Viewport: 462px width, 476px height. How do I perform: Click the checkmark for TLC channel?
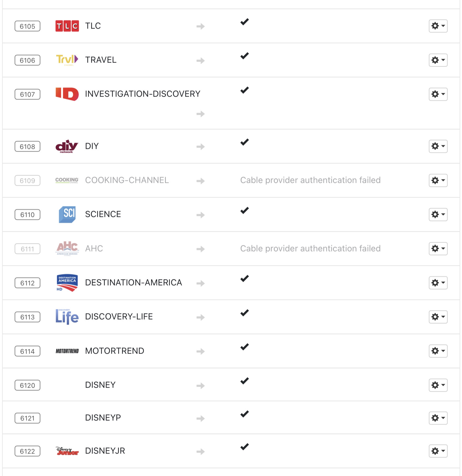click(244, 22)
